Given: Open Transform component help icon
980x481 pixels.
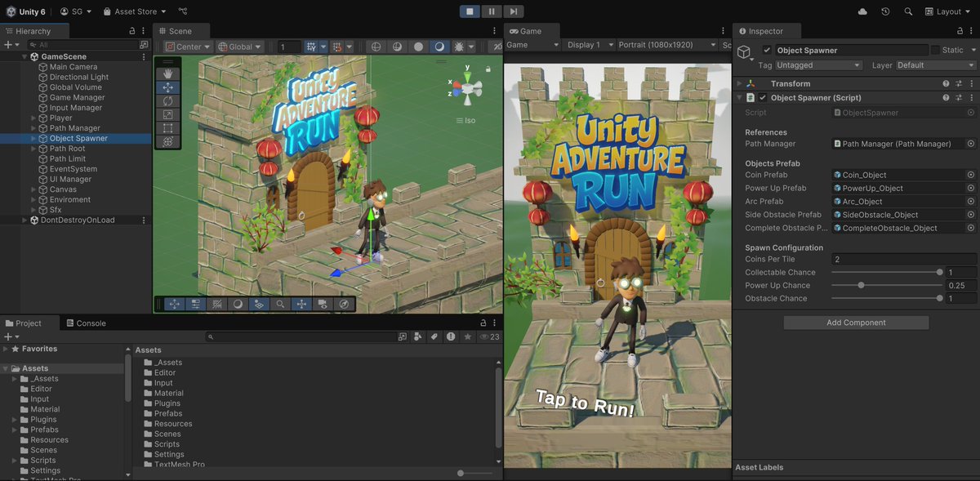Looking at the screenshot, I should click(946, 83).
